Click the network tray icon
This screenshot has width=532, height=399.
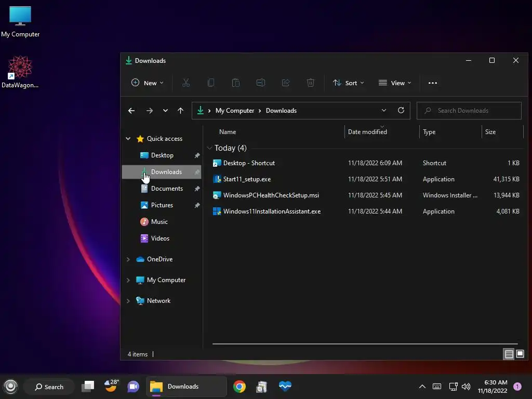(x=453, y=387)
